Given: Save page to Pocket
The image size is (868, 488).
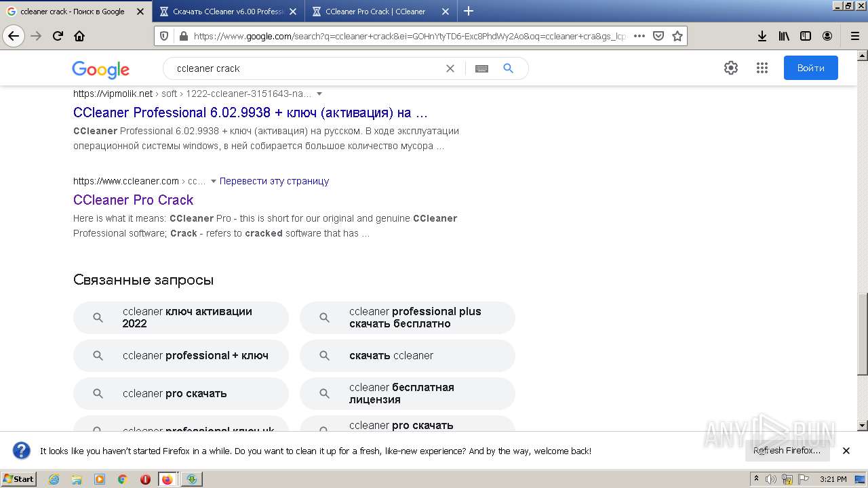Looking at the screenshot, I should click(x=658, y=36).
